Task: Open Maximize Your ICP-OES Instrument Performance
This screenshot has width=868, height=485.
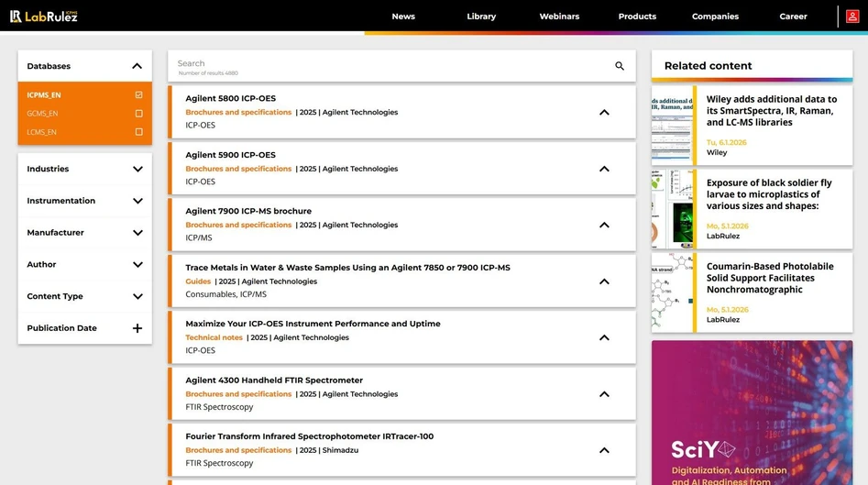Action: pyautogui.click(x=313, y=324)
